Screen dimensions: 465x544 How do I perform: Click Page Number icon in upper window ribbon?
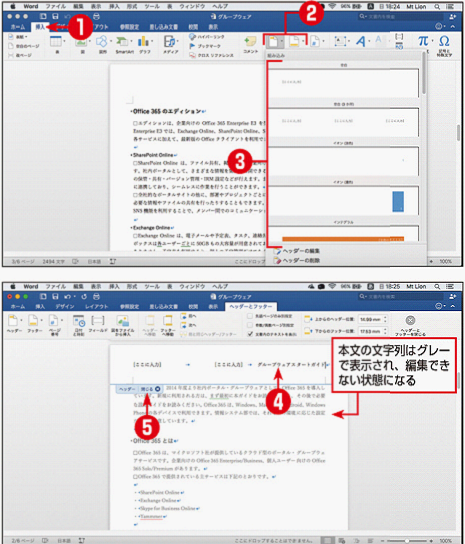click(x=314, y=42)
